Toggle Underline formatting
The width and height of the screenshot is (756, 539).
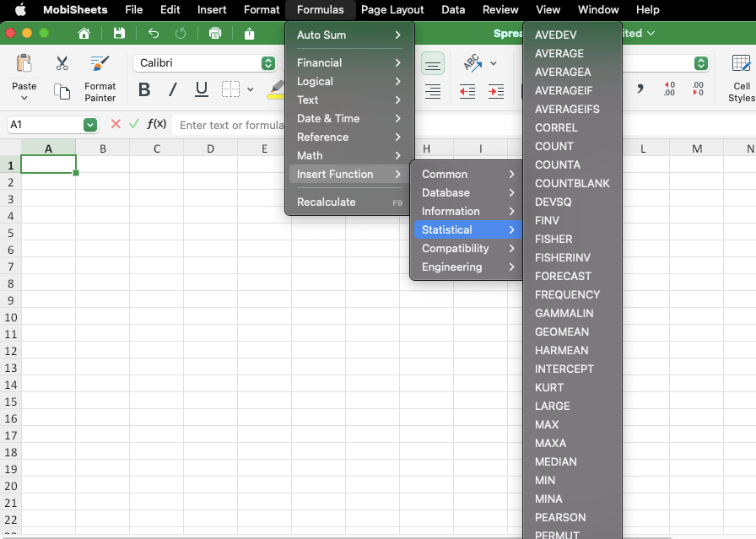tap(202, 90)
